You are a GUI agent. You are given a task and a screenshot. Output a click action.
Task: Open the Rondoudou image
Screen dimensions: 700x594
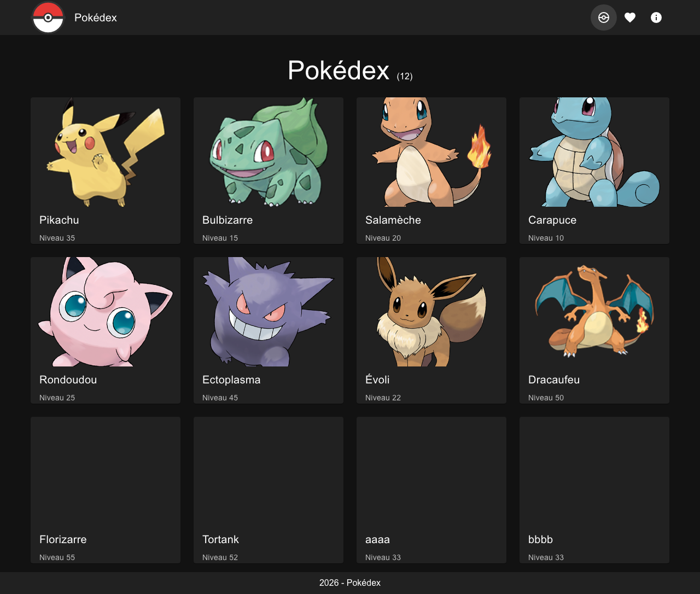(106, 312)
